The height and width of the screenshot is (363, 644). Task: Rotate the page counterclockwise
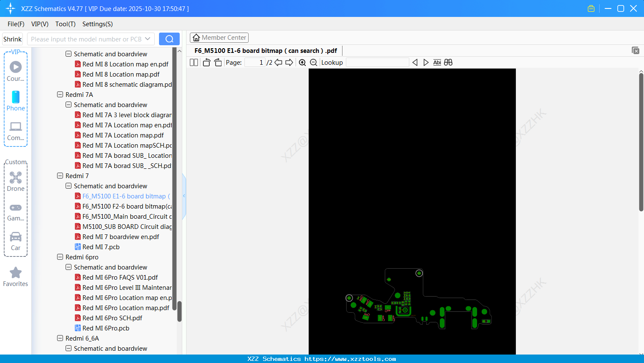pos(206,62)
